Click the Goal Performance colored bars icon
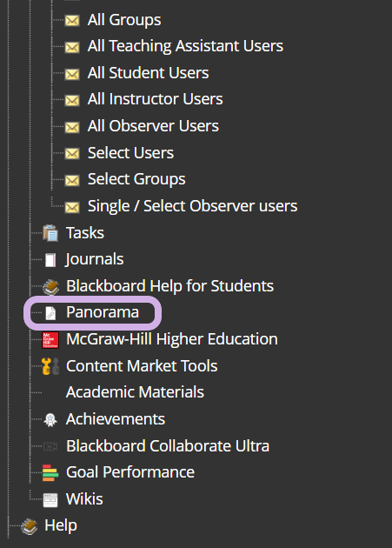The image size is (392, 548). [x=50, y=473]
